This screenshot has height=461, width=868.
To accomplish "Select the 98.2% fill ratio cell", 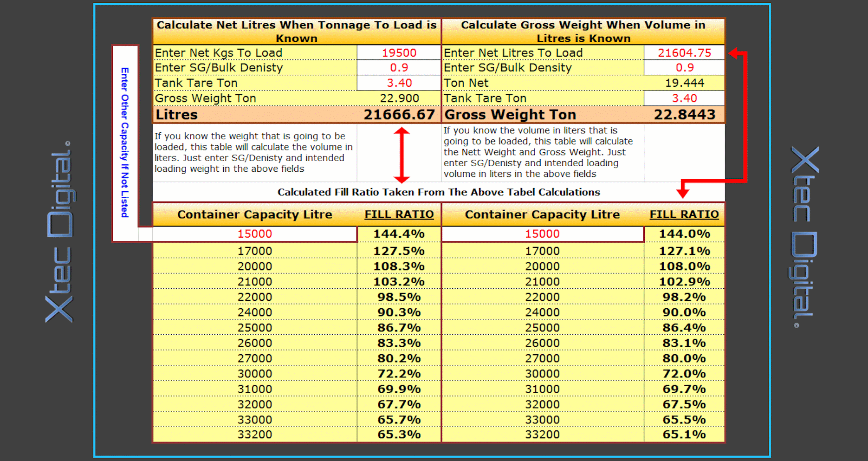I will [x=685, y=297].
